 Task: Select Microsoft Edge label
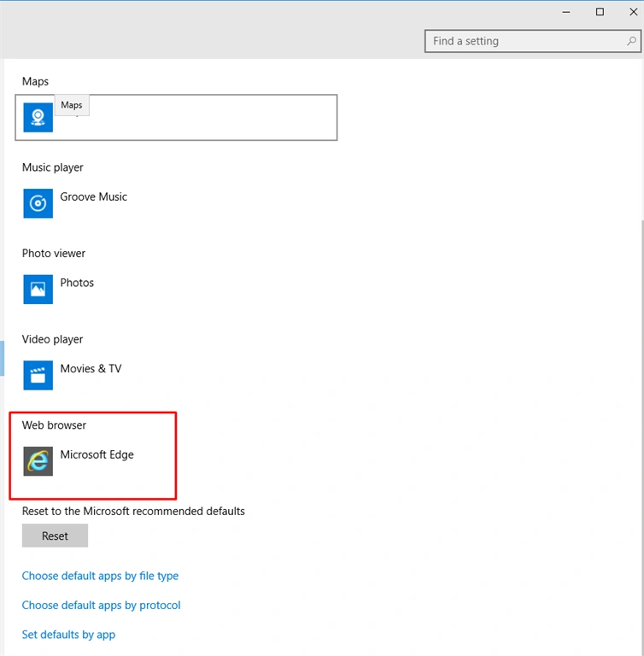(97, 454)
